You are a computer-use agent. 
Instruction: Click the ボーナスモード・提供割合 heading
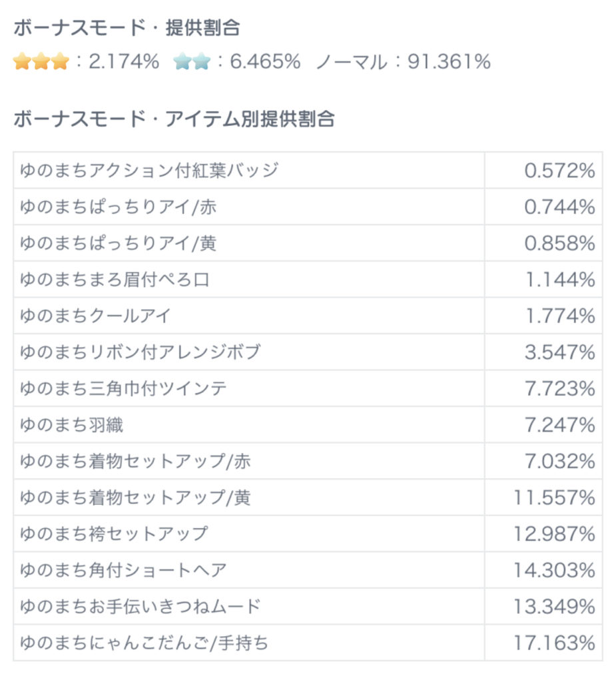coord(127,28)
